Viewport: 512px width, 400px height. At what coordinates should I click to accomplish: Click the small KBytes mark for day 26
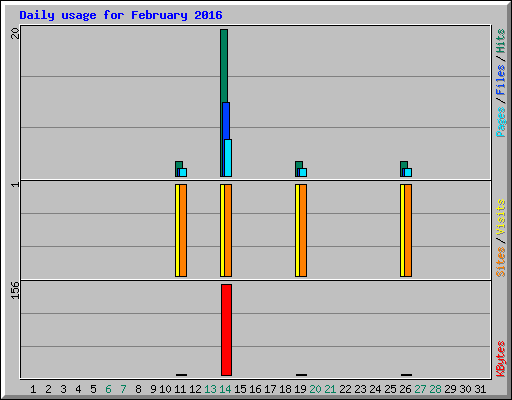[x=406, y=375]
